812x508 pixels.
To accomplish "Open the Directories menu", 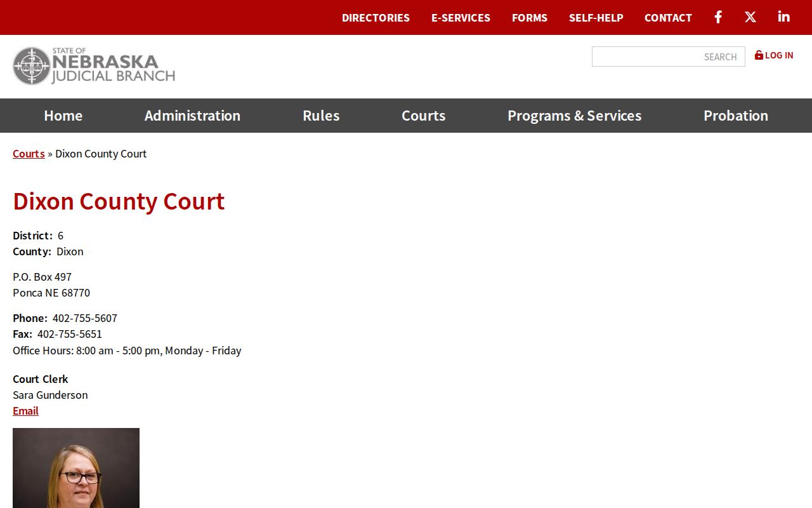I will tap(376, 18).
